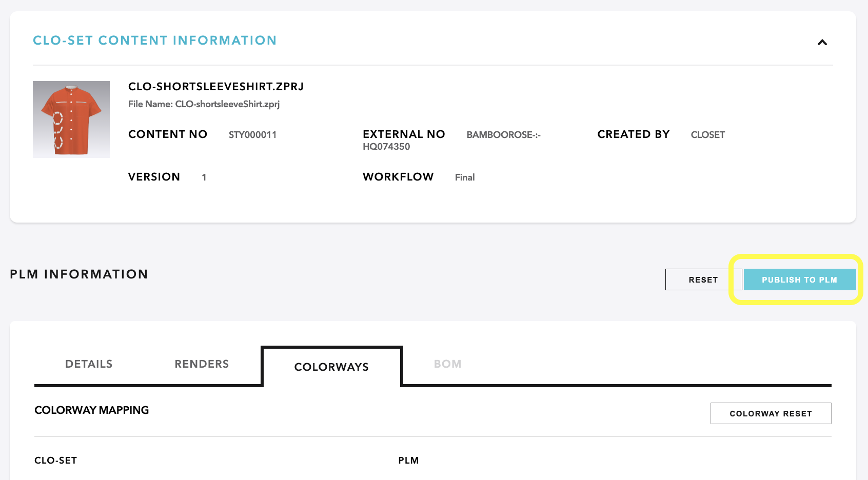Open the RENDERS tab

pyautogui.click(x=202, y=364)
